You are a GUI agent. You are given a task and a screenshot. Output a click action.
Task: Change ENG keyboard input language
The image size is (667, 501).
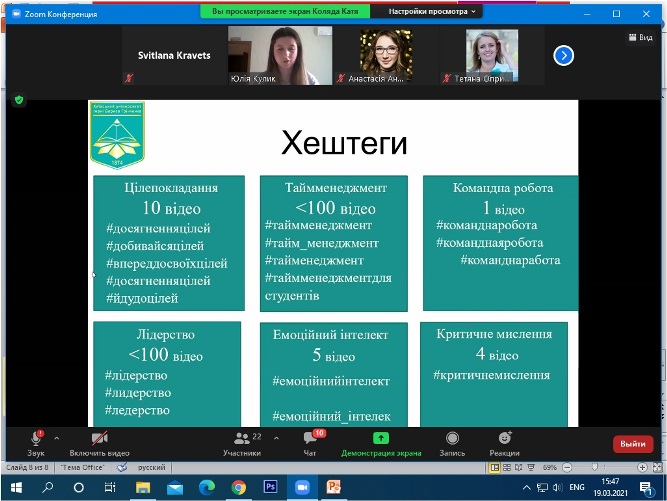tap(577, 487)
